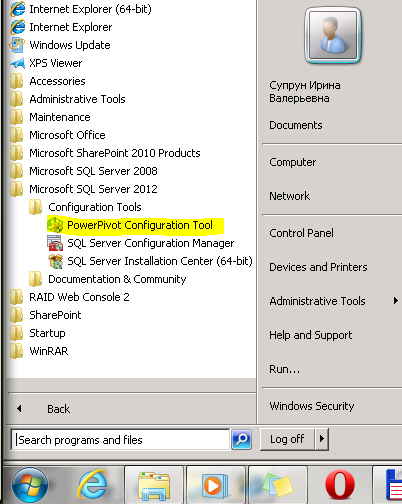Open Network from the right pane
The image size is (402, 504).
coord(289,196)
